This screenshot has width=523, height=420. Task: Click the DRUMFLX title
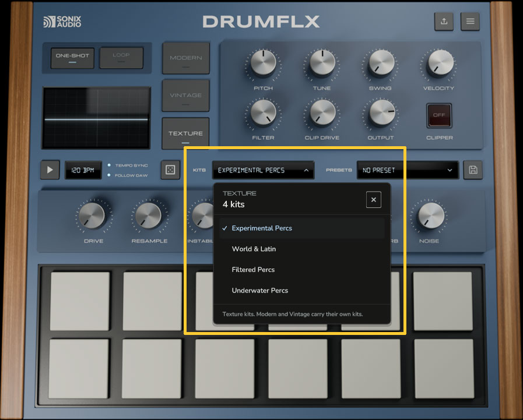click(261, 22)
